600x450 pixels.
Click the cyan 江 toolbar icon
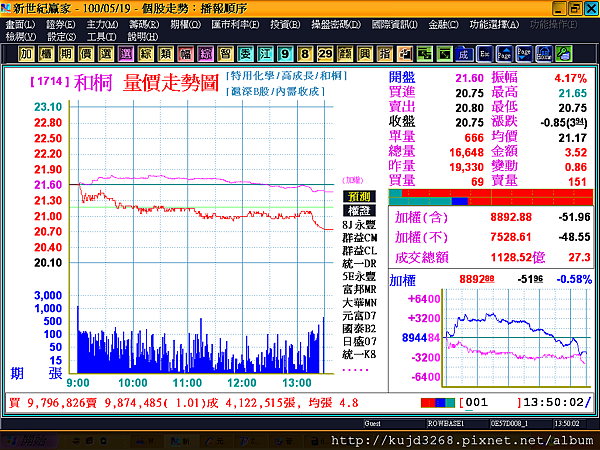tap(265, 54)
